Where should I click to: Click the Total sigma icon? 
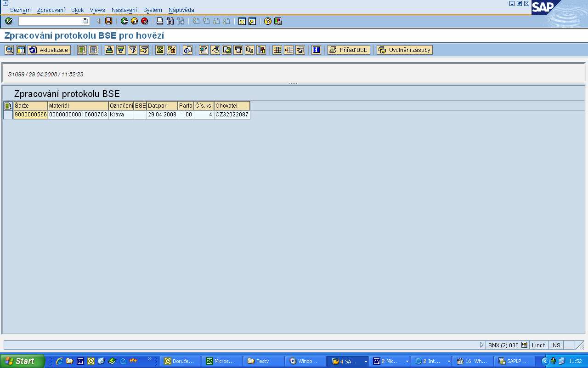point(160,50)
